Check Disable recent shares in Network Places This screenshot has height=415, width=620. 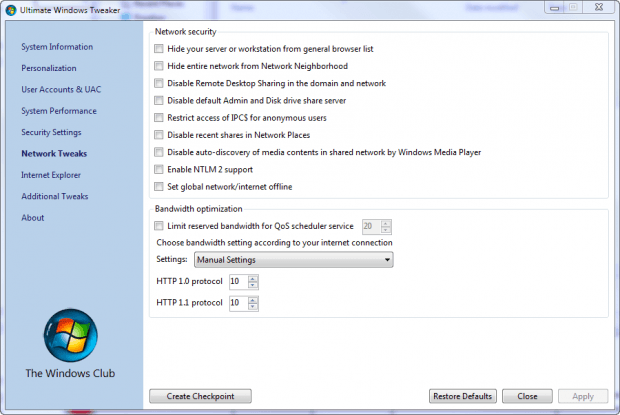[159, 135]
